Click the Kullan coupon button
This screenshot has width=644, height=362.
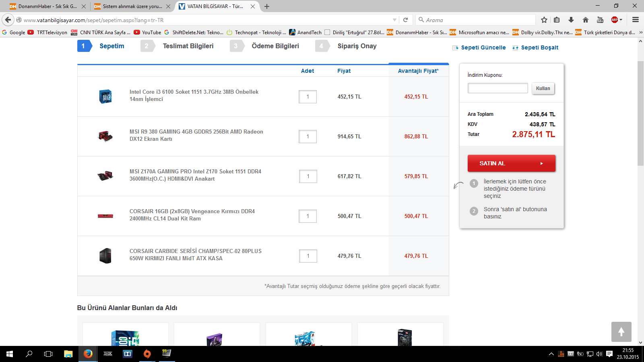tap(543, 88)
